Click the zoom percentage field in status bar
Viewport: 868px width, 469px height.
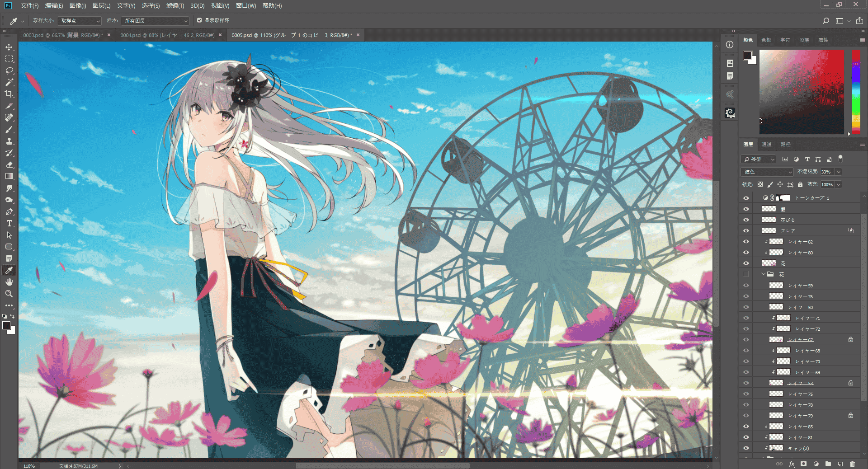29,466
